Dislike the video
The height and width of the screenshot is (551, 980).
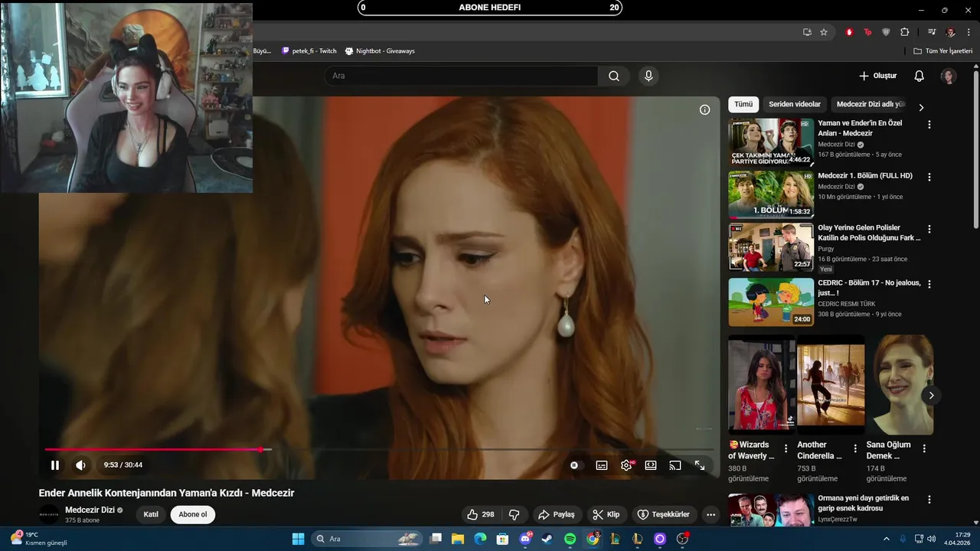[x=514, y=514]
